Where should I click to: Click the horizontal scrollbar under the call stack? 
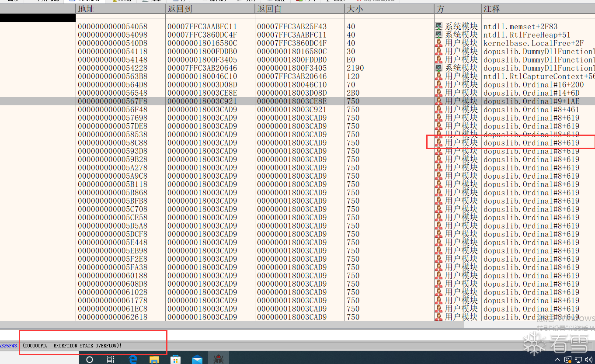[232, 325]
